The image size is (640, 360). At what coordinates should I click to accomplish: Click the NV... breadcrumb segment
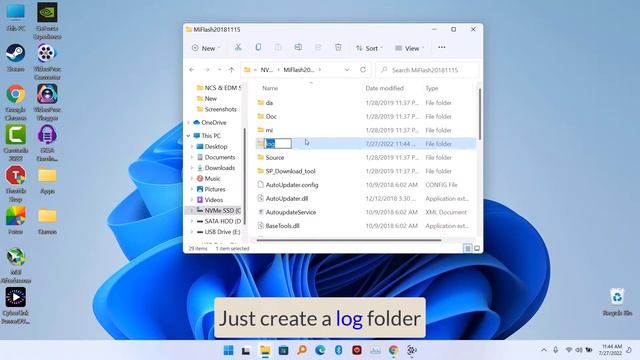click(x=267, y=70)
